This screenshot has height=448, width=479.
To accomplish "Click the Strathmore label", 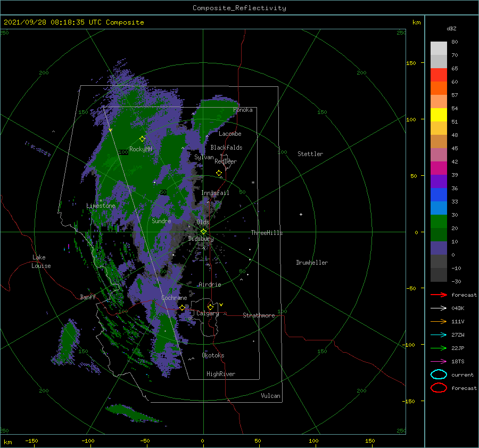I will tap(259, 315).
